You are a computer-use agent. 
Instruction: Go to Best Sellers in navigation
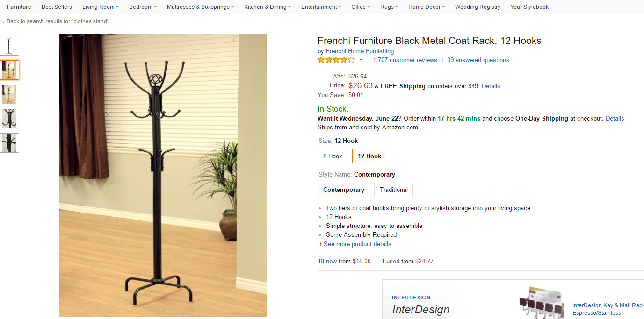pos(57,7)
